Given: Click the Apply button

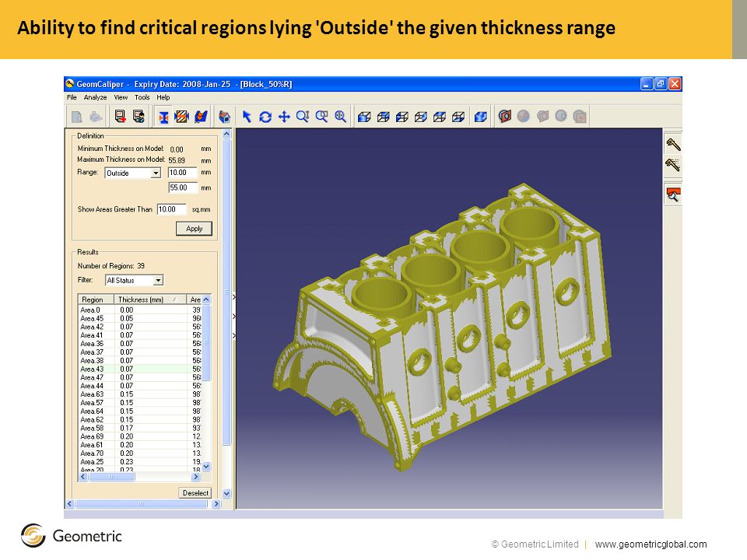Looking at the screenshot, I should click(x=194, y=229).
